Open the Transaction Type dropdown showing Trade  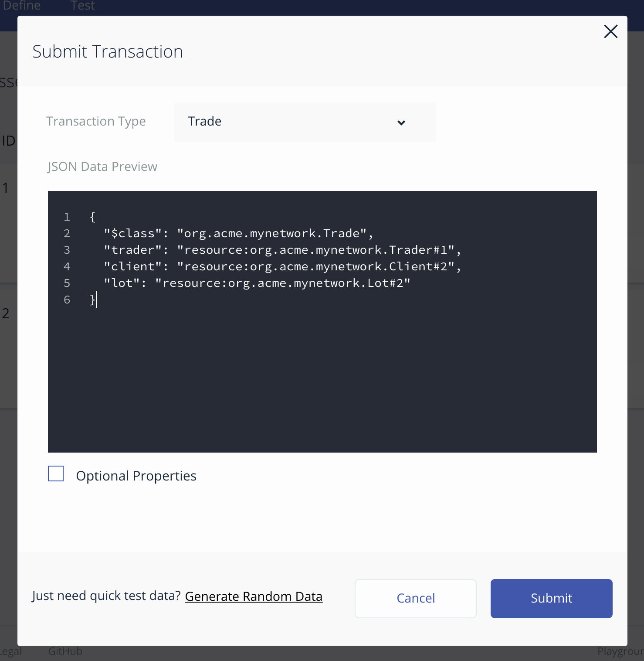click(x=304, y=122)
